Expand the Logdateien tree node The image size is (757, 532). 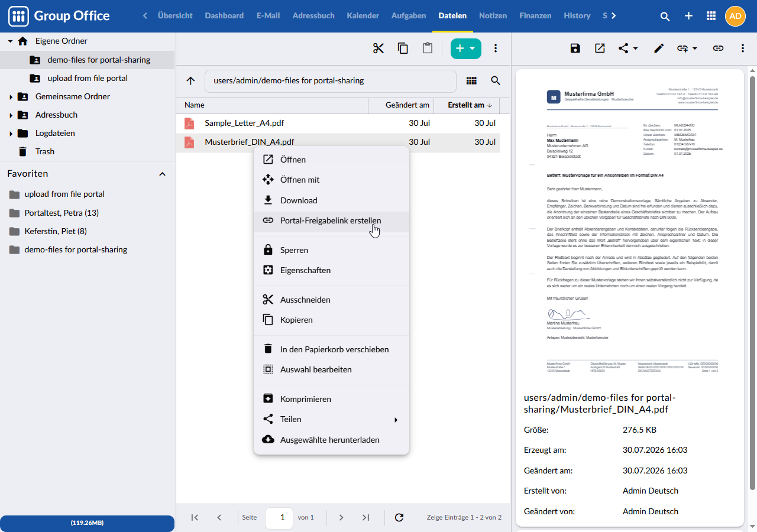(x=10, y=134)
